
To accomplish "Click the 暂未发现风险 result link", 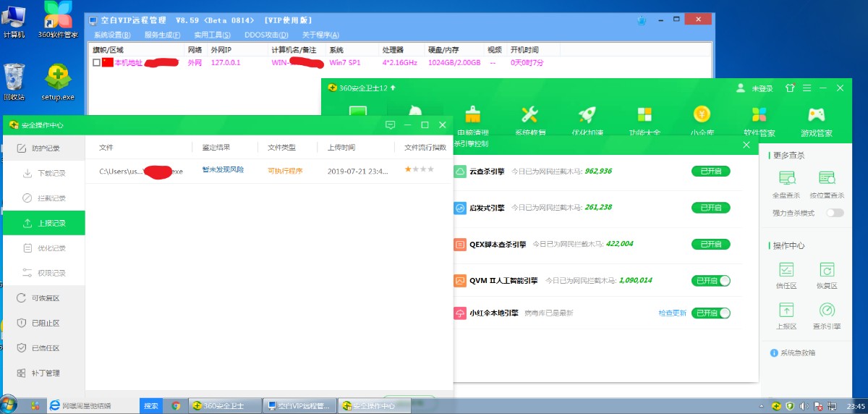I will [x=223, y=170].
